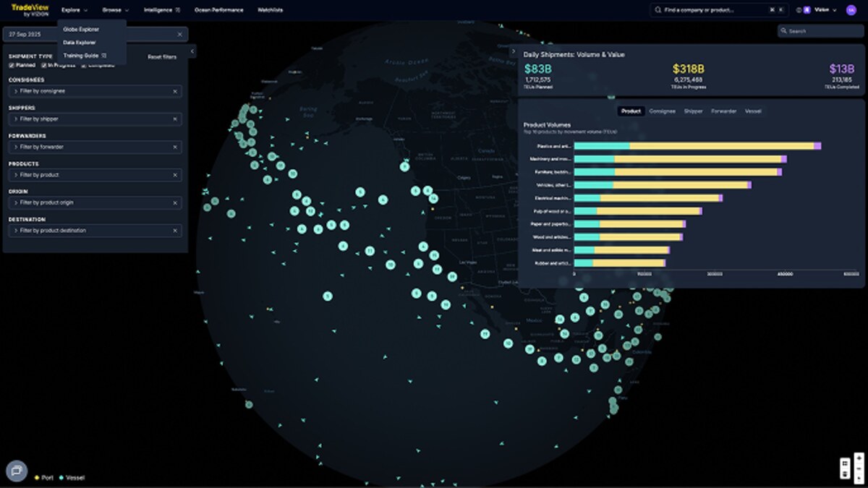Collapse the left filter panel arrow
Viewport: 868px width, 488px height.
coord(192,52)
